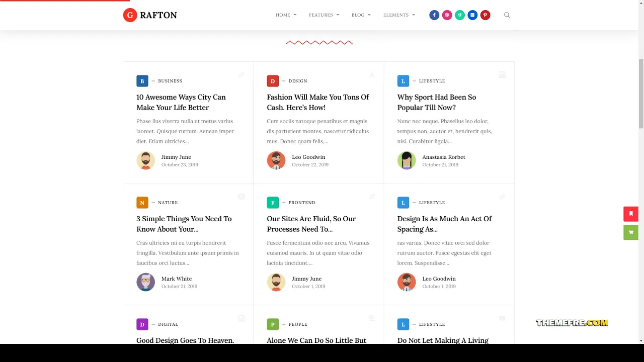Screen dimensions: 644x362
Task: Click the orange N badge for Nature
Action: tap(142, 203)
